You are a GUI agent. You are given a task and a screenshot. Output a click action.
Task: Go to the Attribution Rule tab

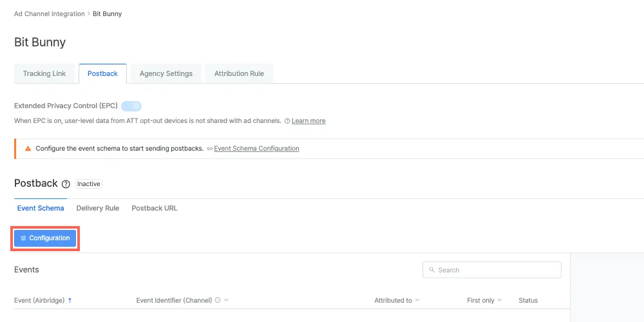pos(239,73)
